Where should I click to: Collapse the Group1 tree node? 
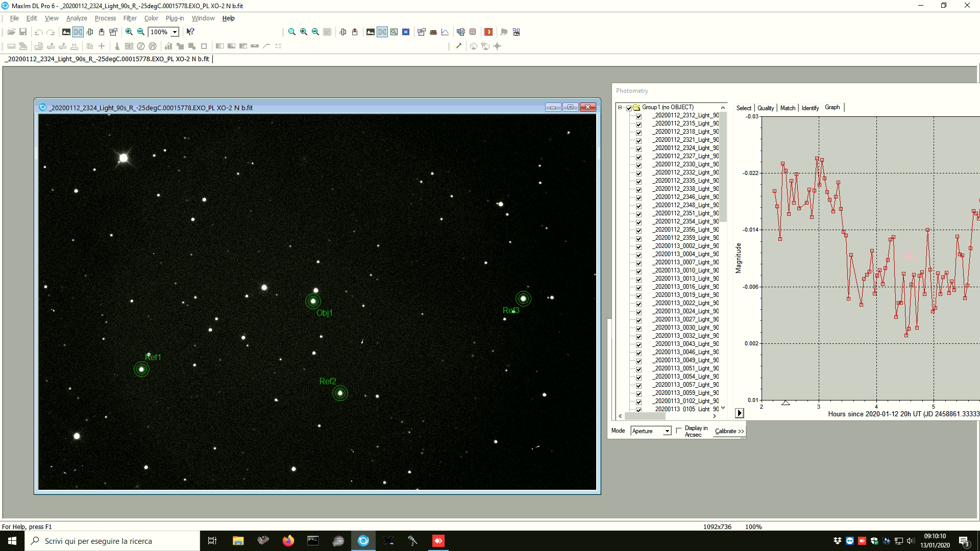(620, 108)
